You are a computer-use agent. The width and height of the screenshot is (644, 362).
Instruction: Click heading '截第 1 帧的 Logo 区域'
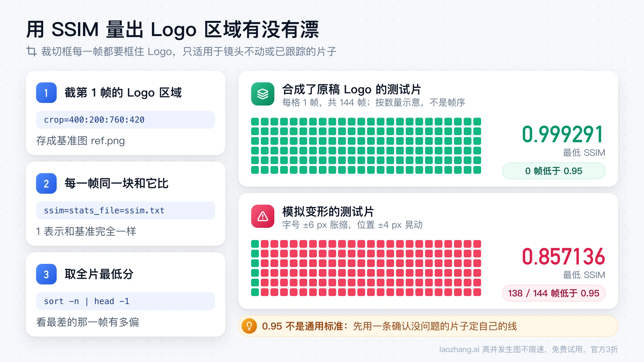(123, 93)
